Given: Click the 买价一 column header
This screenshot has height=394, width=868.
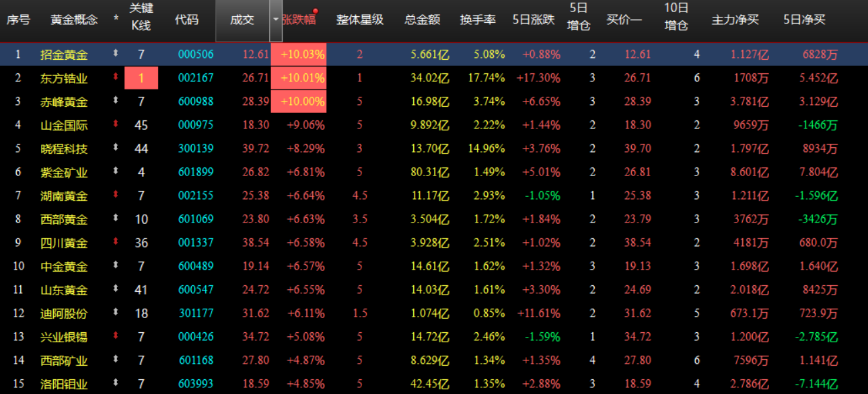Looking at the screenshot, I should coord(624,20).
